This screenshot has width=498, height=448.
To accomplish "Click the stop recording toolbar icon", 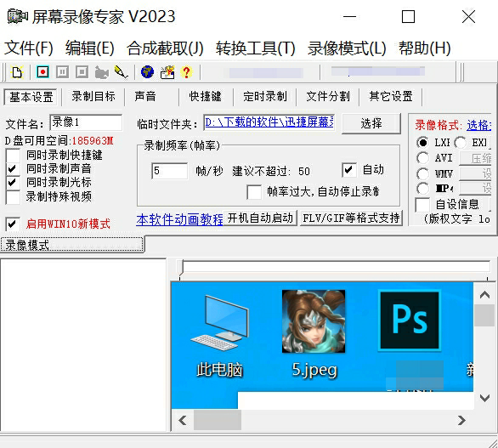I will pyautogui.click(x=82, y=72).
